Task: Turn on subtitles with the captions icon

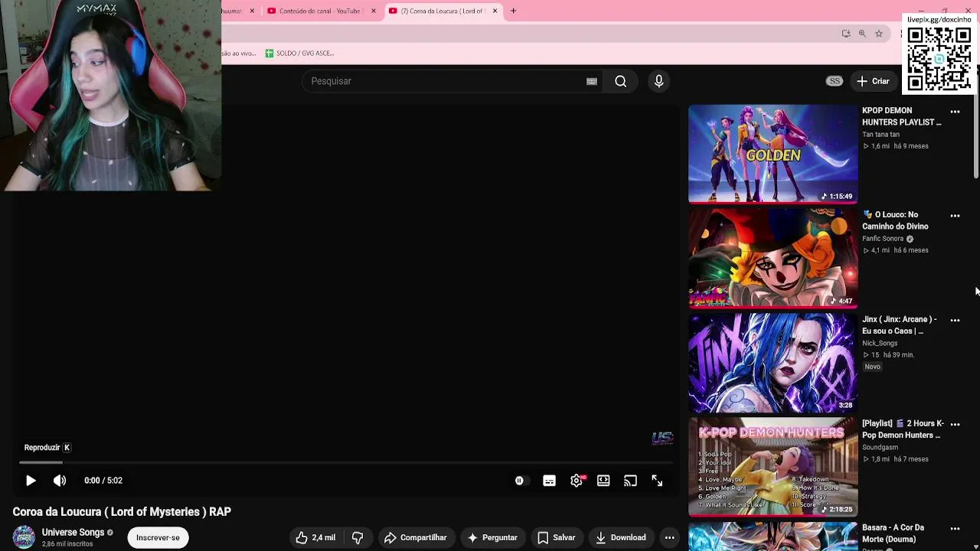Action: (x=549, y=481)
